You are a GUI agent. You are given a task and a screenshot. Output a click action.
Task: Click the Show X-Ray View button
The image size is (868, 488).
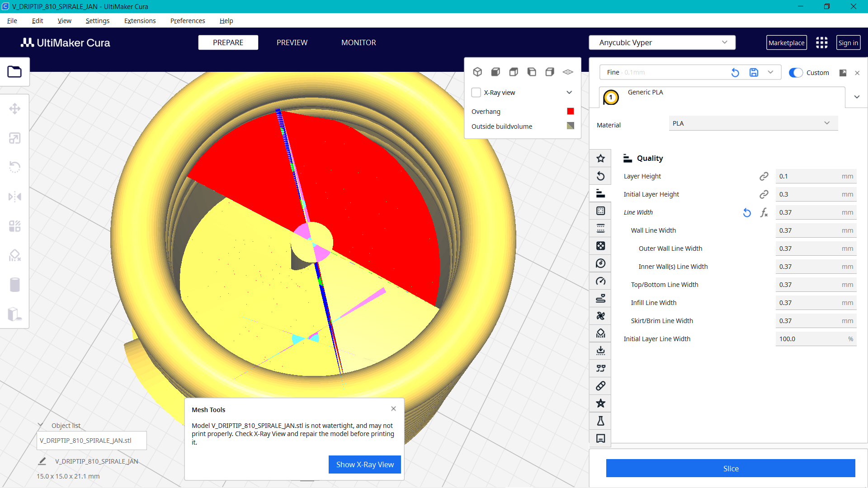point(364,464)
